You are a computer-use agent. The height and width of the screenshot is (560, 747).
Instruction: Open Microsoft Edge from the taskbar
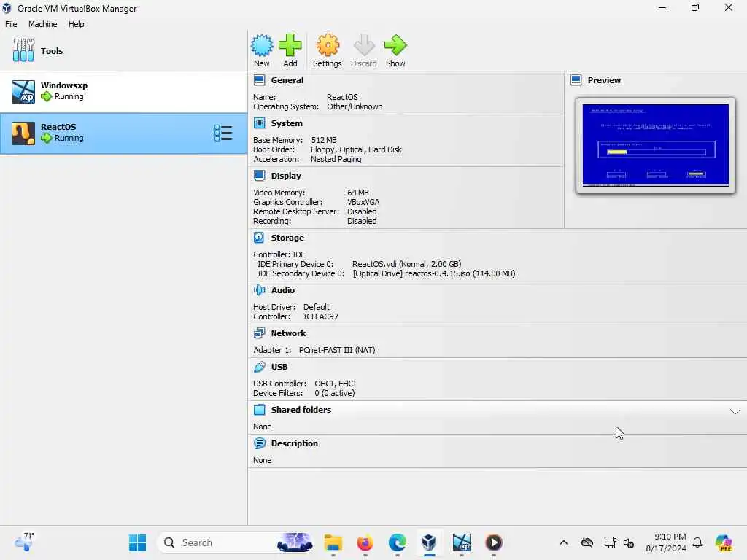[398, 542]
